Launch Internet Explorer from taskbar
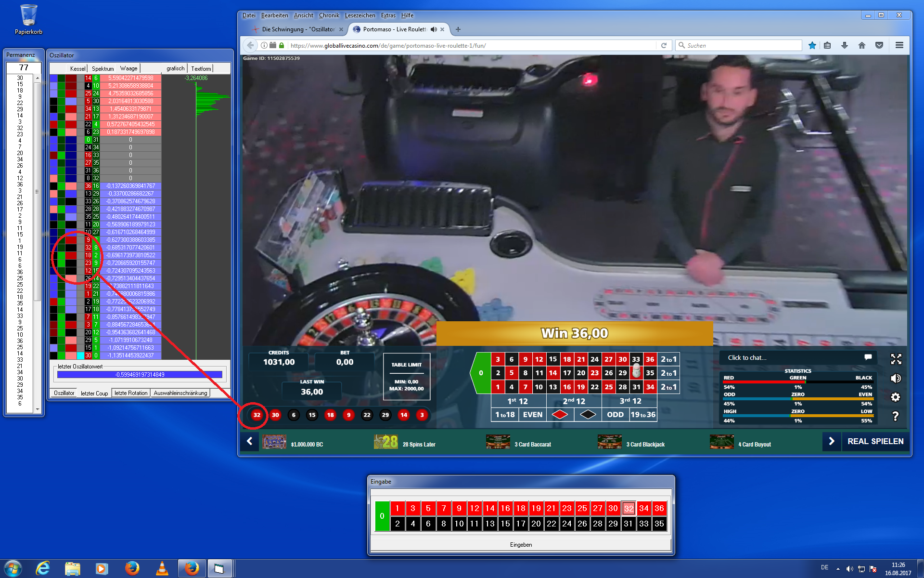This screenshot has height=578, width=924. (x=43, y=568)
